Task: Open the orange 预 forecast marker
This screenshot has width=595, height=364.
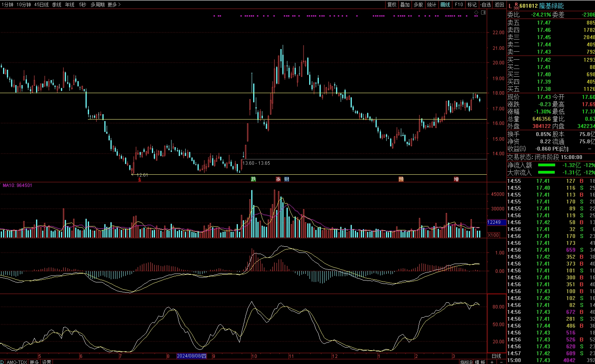Action: [401, 179]
